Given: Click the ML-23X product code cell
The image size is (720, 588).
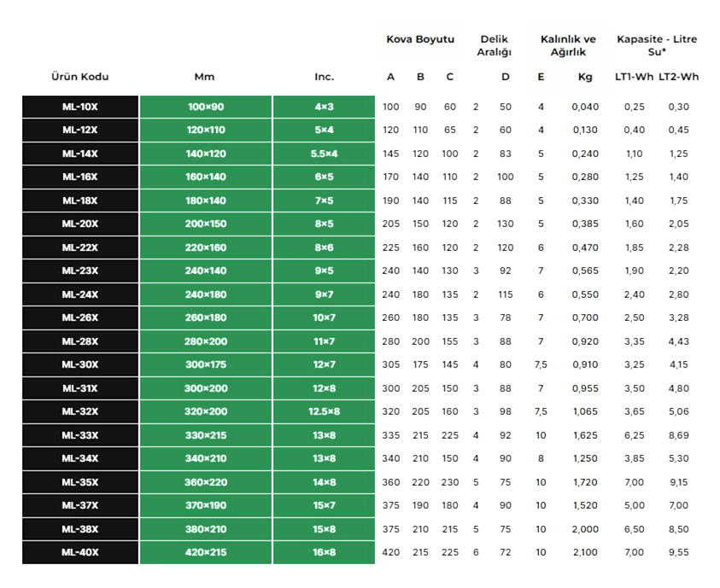Looking at the screenshot, I should coord(79,271).
